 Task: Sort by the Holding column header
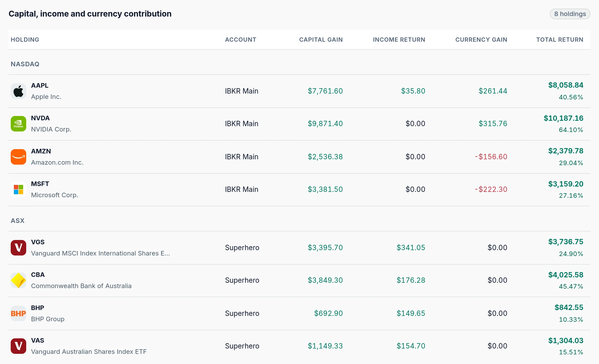[25, 40]
